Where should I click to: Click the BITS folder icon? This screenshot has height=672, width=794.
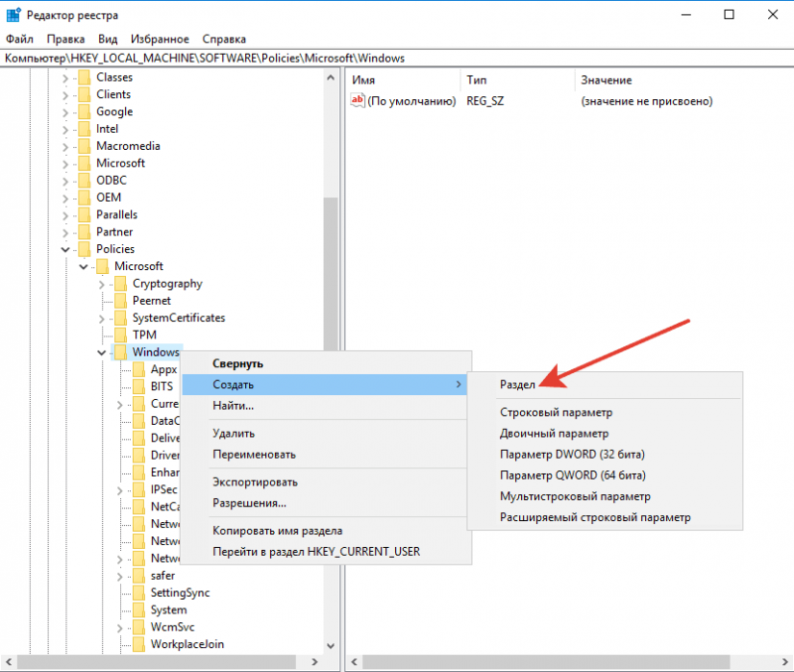pyautogui.click(x=139, y=387)
